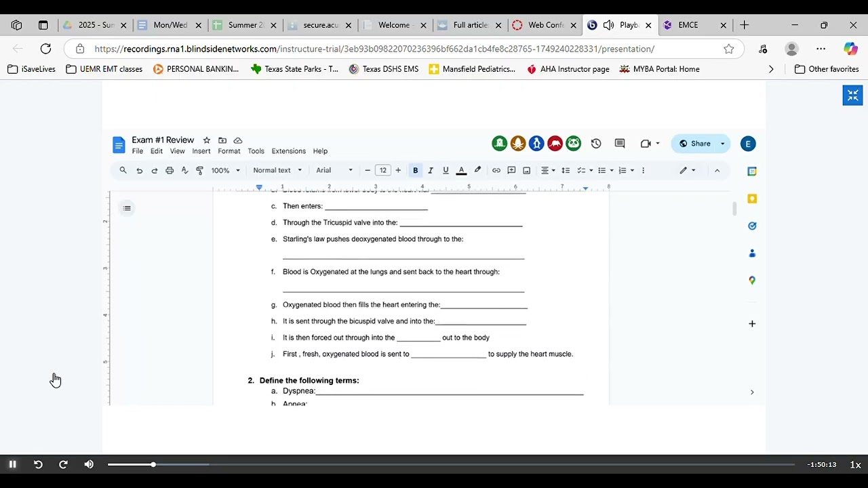This screenshot has height=488, width=868.
Task: Click the Google Docs home icon
Action: tap(119, 145)
